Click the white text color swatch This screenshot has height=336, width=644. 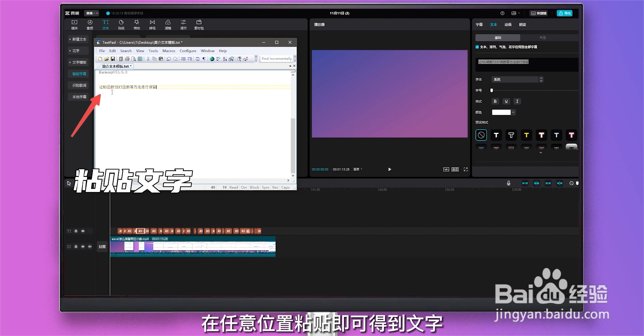click(501, 113)
